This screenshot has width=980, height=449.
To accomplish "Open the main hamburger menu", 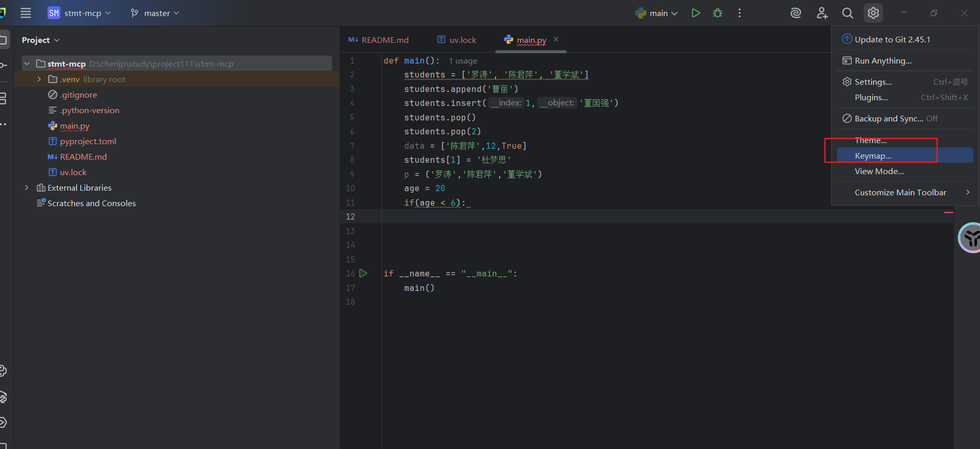I will (25, 13).
